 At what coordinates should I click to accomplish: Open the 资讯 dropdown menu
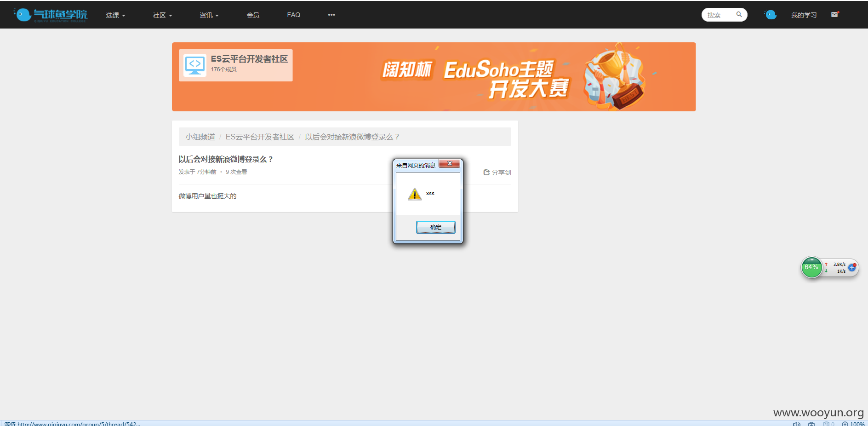(x=209, y=15)
